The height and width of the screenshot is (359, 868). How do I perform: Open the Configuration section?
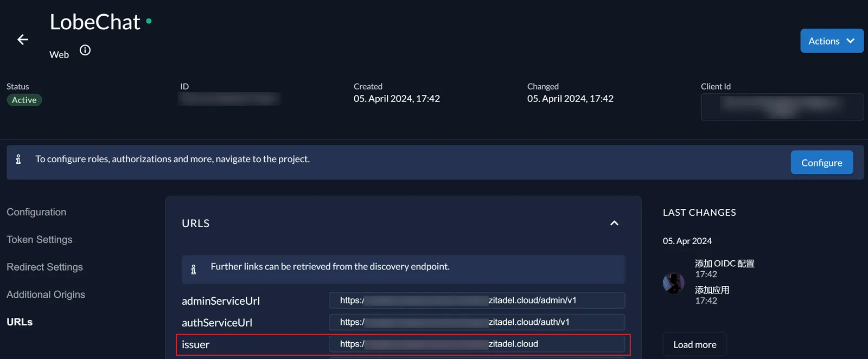tap(36, 212)
